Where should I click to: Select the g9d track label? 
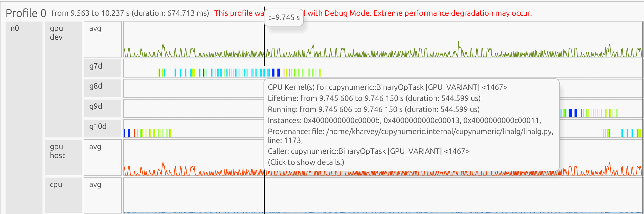[x=96, y=107]
